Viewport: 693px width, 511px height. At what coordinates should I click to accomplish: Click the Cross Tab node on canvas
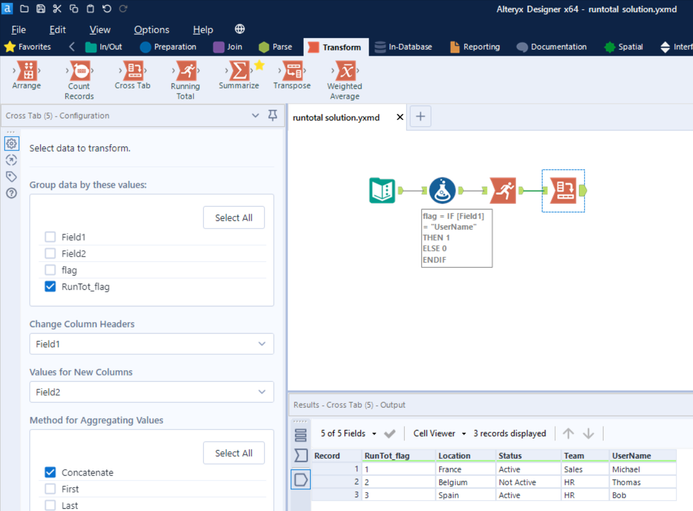(x=564, y=191)
